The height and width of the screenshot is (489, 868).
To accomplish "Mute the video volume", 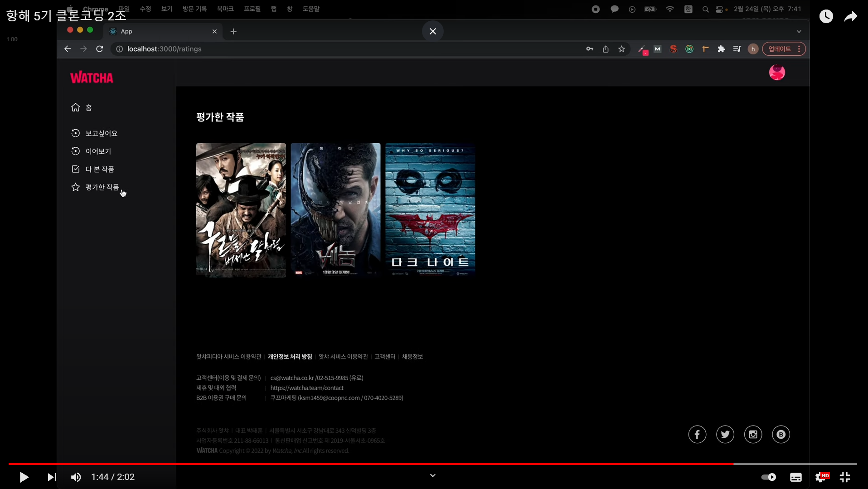I will point(76,477).
